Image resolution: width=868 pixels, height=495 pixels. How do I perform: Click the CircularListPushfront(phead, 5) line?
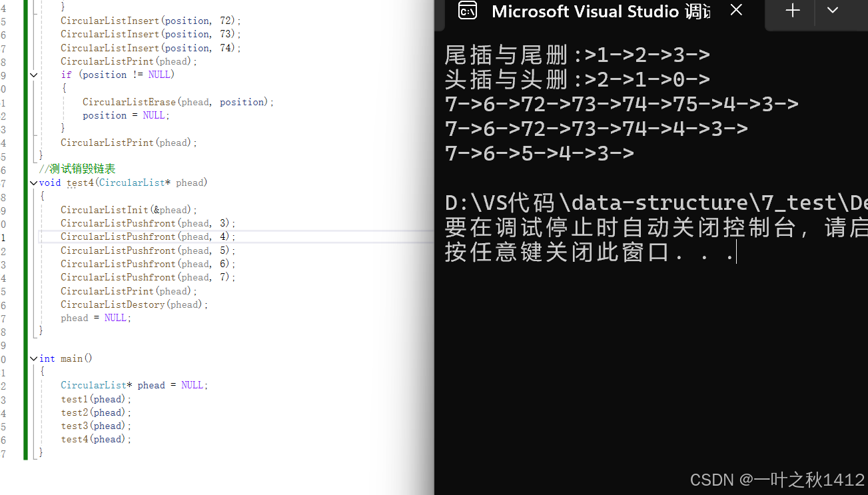pos(149,250)
